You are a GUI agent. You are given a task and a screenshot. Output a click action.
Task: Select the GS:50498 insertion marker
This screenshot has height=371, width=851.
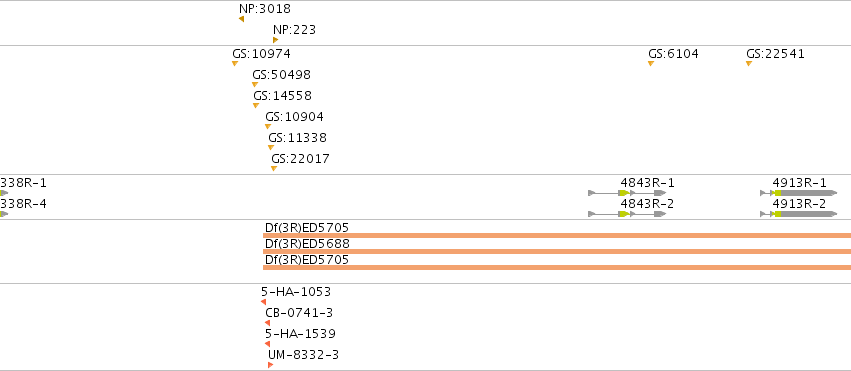pyautogui.click(x=255, y=85)
